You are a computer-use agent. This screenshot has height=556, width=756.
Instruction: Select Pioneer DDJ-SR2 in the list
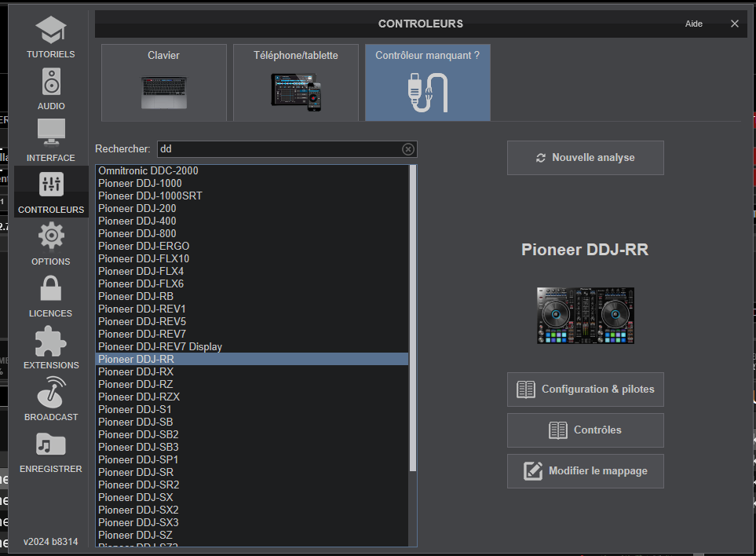point(252,485)
